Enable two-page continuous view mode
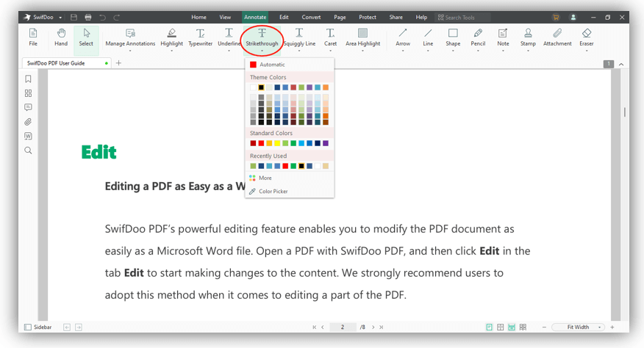The height and width of the screenshot is (348, 644). click(523, 327)
